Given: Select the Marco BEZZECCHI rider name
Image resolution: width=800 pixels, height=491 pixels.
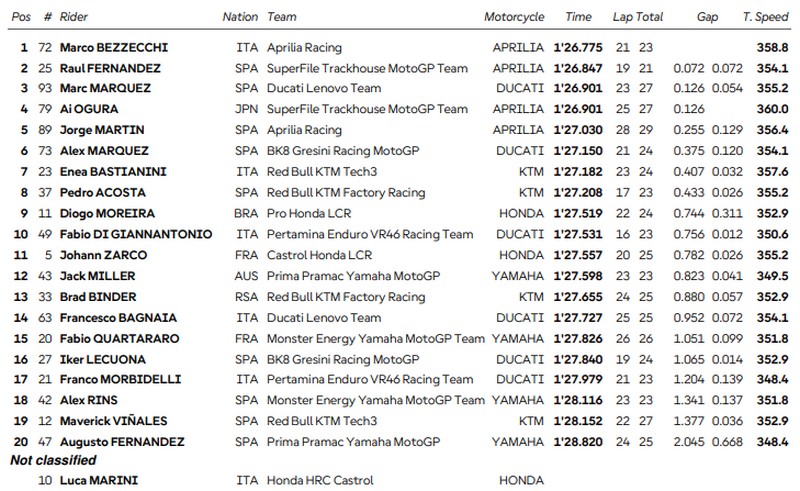Looking at the screenshot, I should 114,47.
